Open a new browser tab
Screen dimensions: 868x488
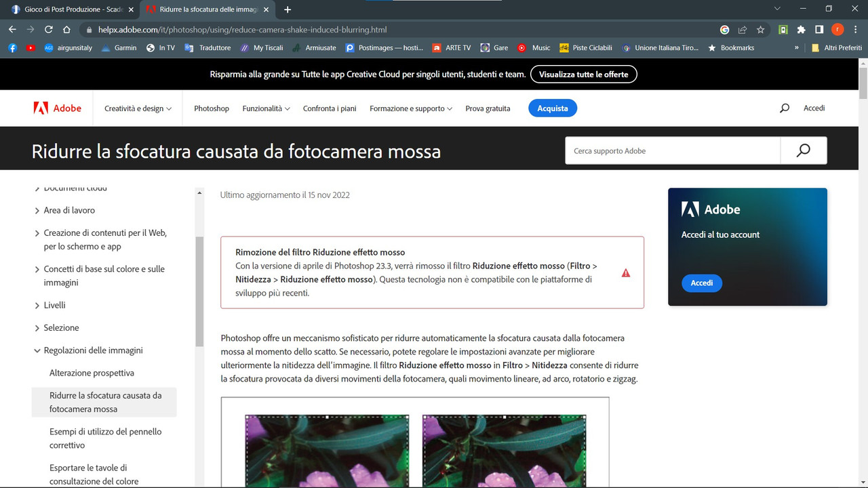[288, 9]
